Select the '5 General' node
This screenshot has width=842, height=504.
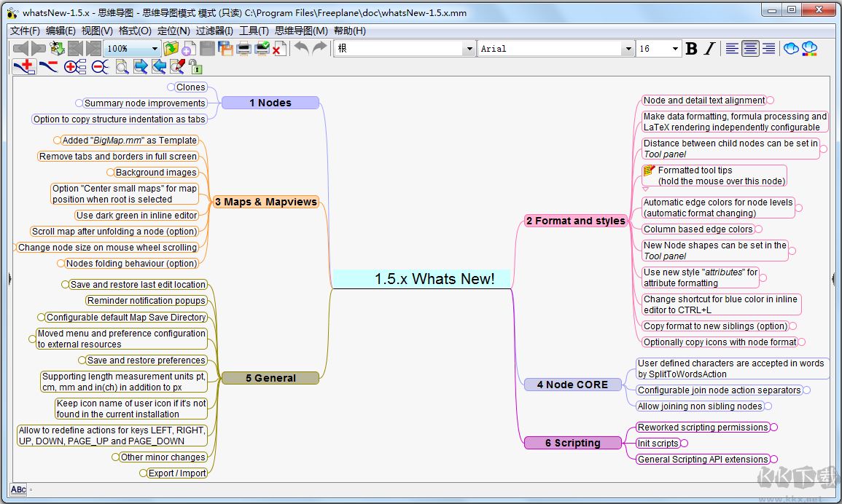pos(270,378)
